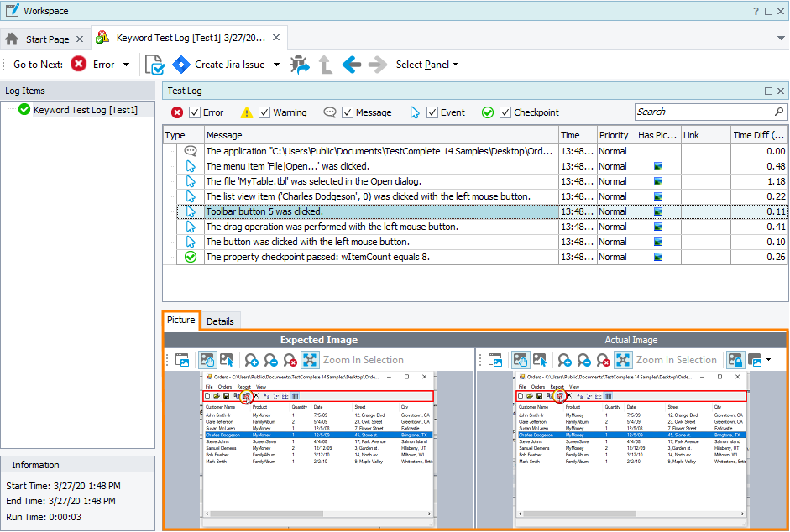Switch to the Details tab
The width and height of the screenshot is (790, 532).
pyautogui.click(x=220, y=321)
